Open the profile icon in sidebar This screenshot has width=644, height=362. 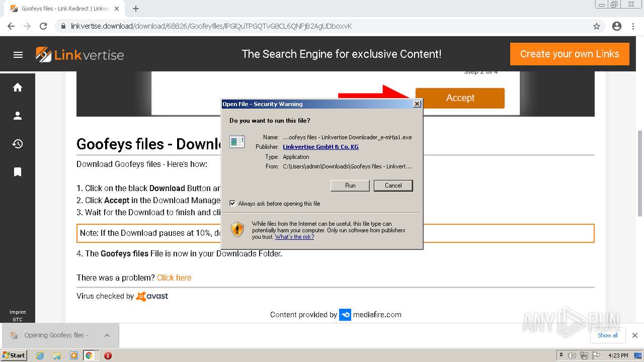point(18,116)
